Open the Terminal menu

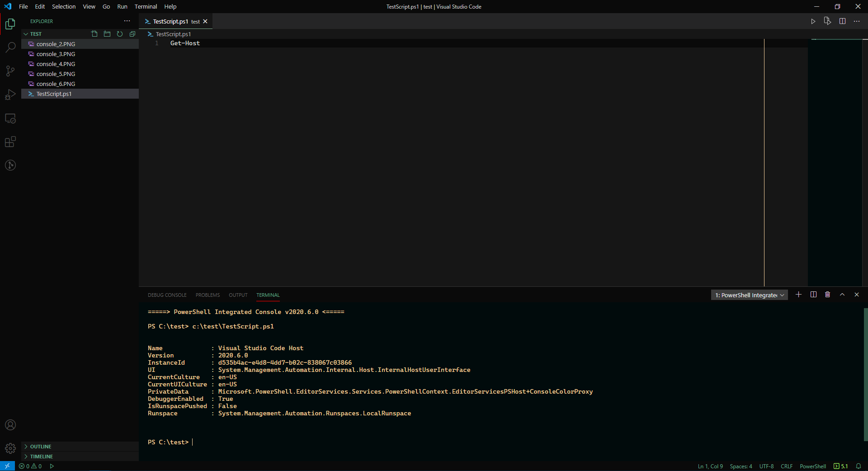point(145,6)
